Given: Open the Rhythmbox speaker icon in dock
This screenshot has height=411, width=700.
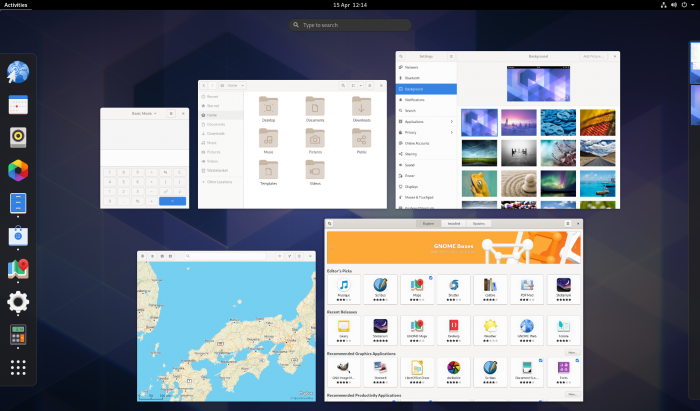Looking at the screenshot, I should (18, 137).
